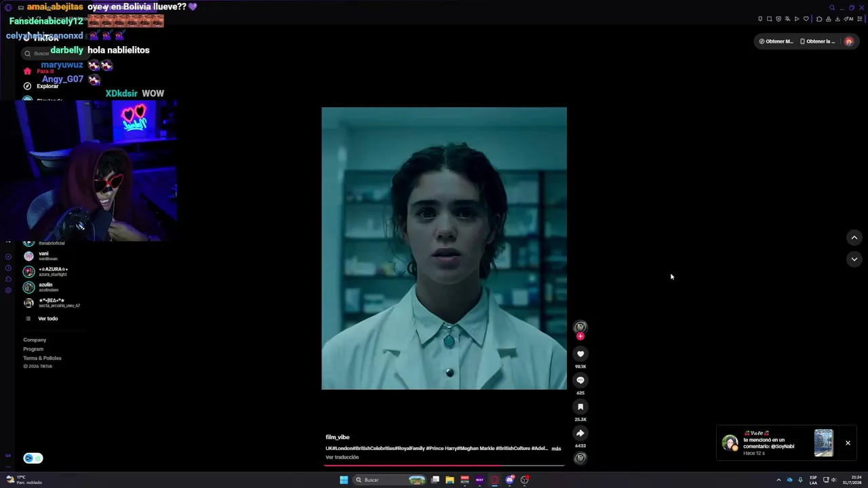The width and height of the screenshot is (868, 488).
Task: Toggle the blue switch pill at the sidebar bottom
Action: [x=33, y=458]
